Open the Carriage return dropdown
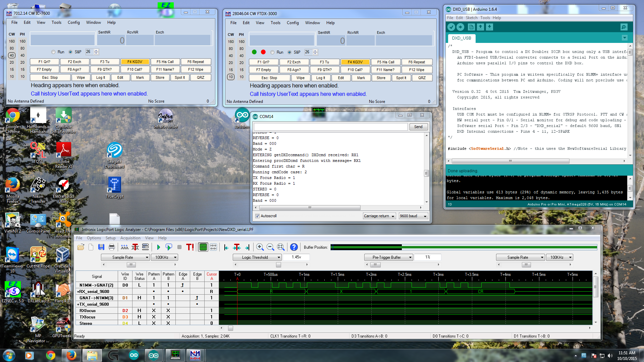This screenshot has height=362, width=644. (x=379, y=216)
